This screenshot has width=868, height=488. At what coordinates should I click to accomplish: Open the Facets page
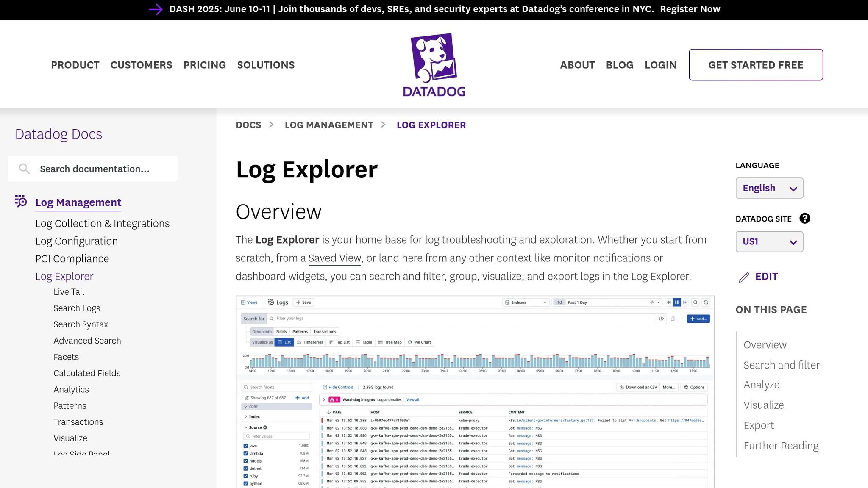[66, 357]
